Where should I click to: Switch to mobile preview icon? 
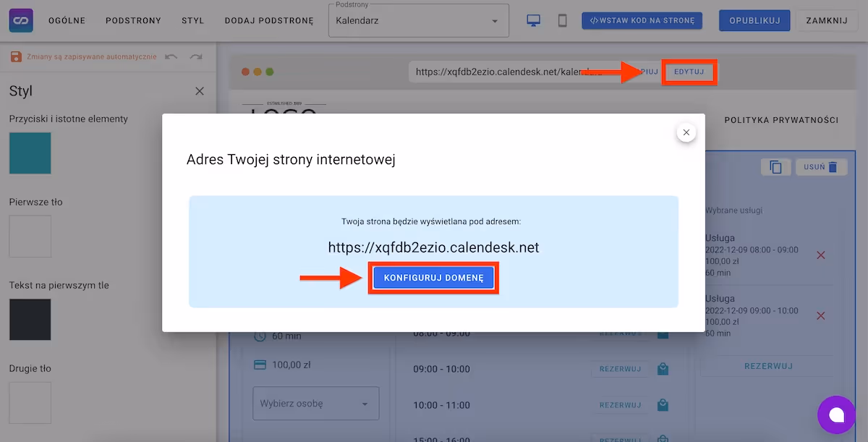[562, 20]
